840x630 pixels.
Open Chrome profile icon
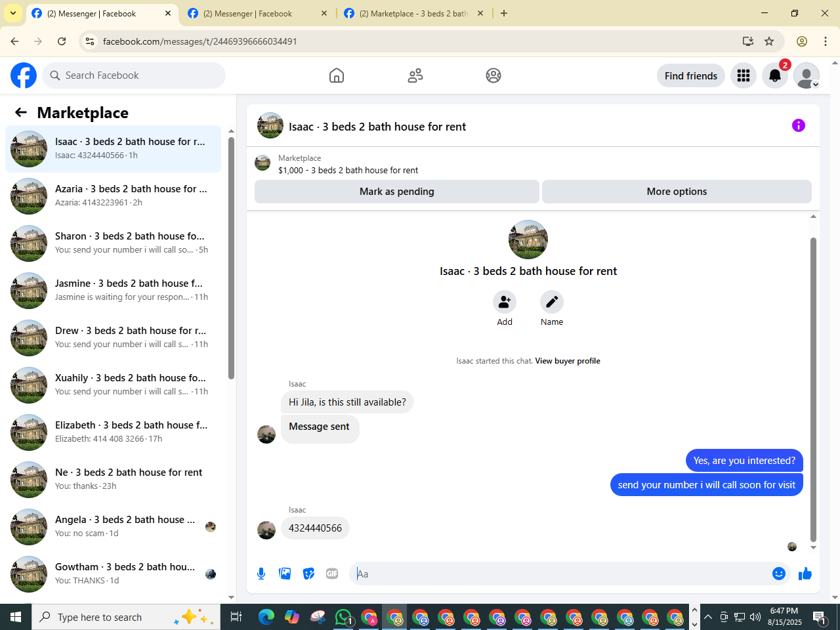[802, 41]
